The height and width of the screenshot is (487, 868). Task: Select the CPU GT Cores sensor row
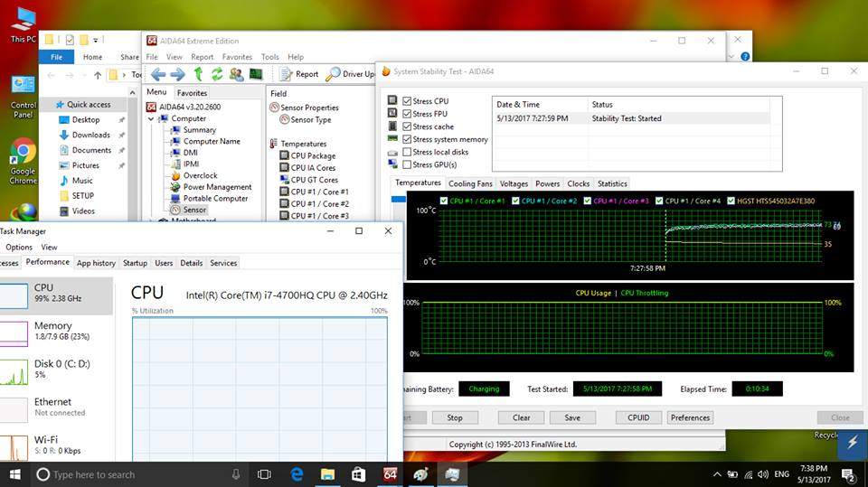314,179
